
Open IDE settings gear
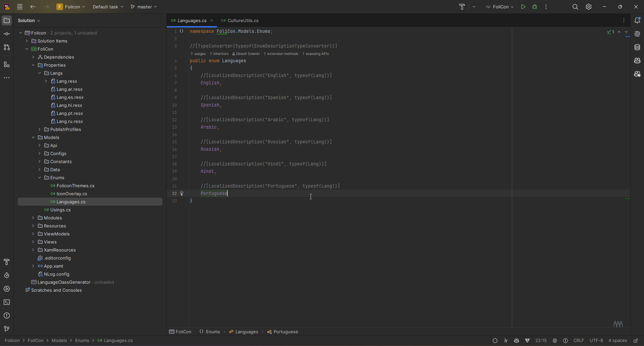point(589,7)
